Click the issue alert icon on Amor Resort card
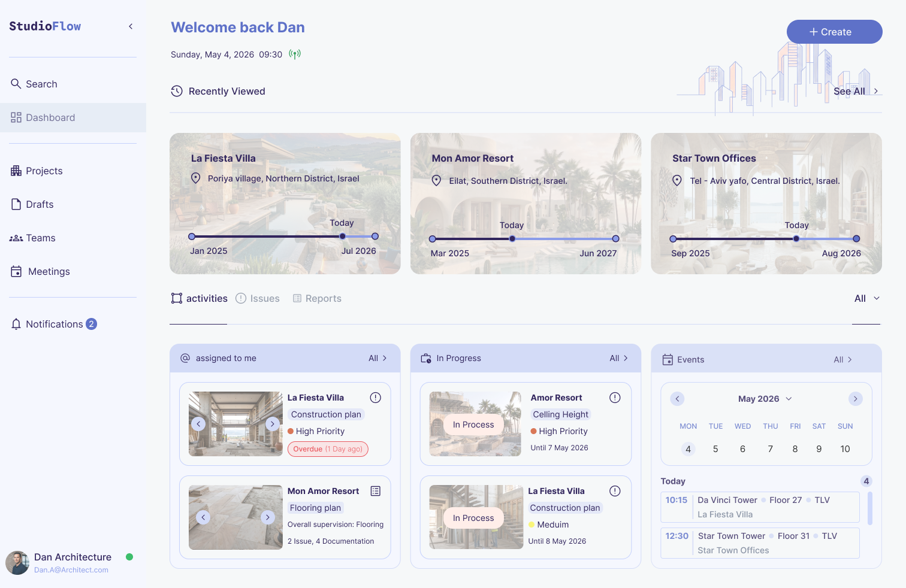 [615, 398]
